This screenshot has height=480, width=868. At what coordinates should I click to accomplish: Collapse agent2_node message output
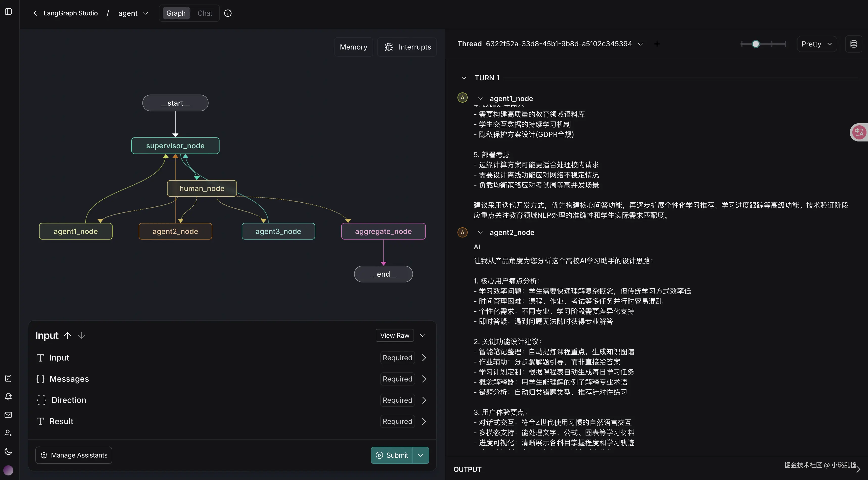pos(480,233)
